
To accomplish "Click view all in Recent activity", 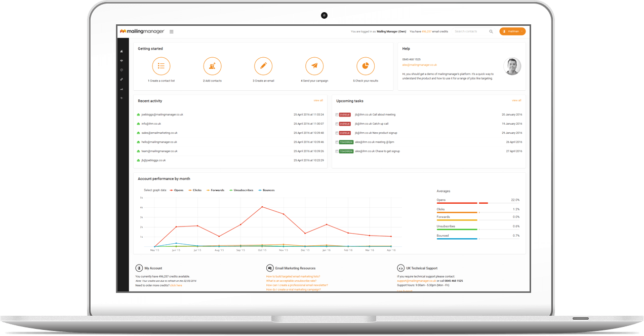I will point(318,100).
